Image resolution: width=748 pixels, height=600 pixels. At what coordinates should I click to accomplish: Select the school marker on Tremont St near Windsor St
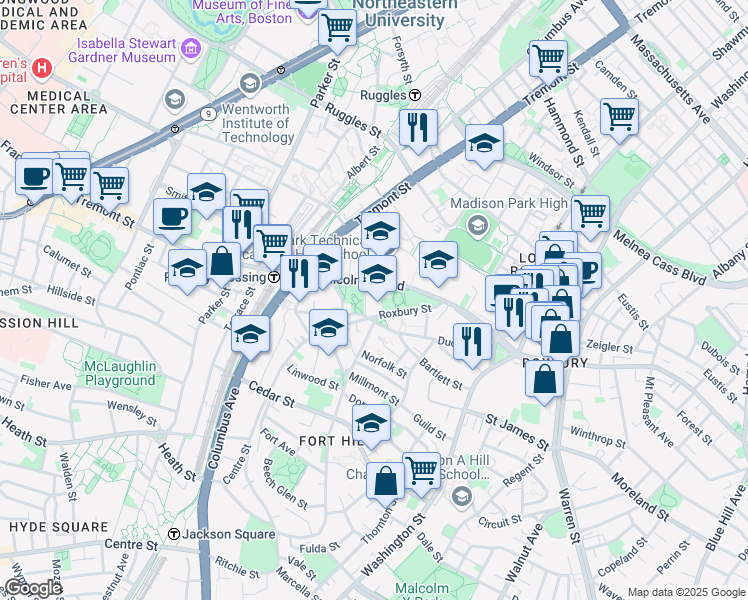[x=484, y=143]
